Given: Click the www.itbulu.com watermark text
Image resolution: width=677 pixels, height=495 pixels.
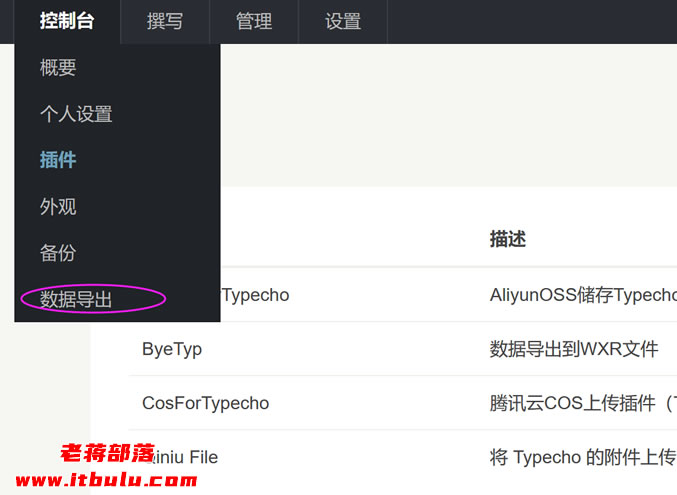Looking at the screenshot, I should coord(106,480).
